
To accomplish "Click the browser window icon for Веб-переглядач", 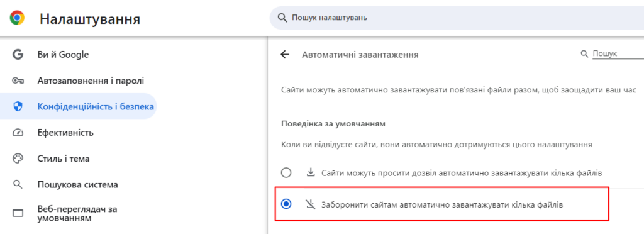I will (x=18, y=213).
